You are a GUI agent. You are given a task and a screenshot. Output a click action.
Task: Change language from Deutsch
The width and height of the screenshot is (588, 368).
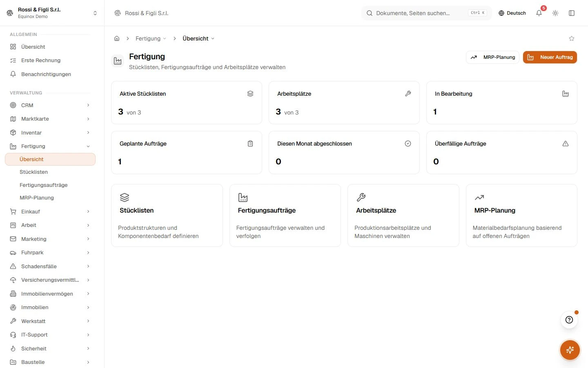512,13
